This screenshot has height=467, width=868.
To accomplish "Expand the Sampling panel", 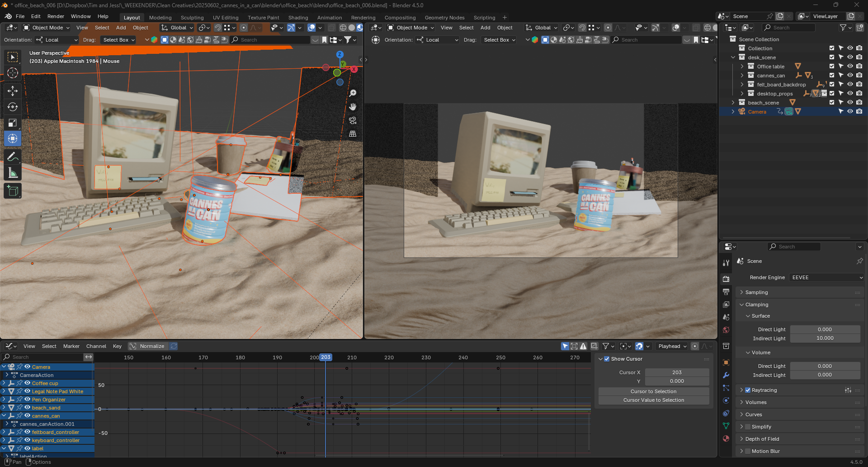I will click(x=756, y=292).
